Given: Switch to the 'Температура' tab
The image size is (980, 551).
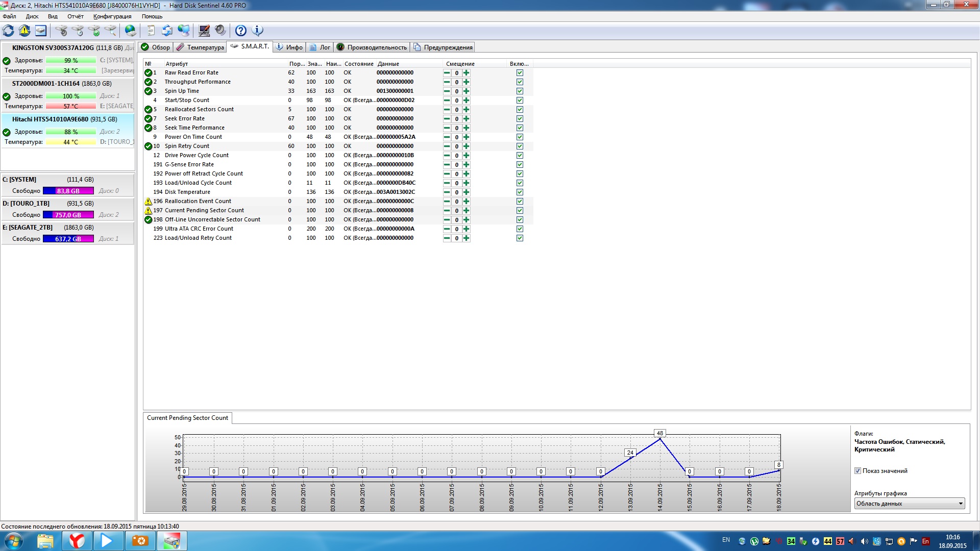Looking at the screenshot, I should [x=200, y=47].
